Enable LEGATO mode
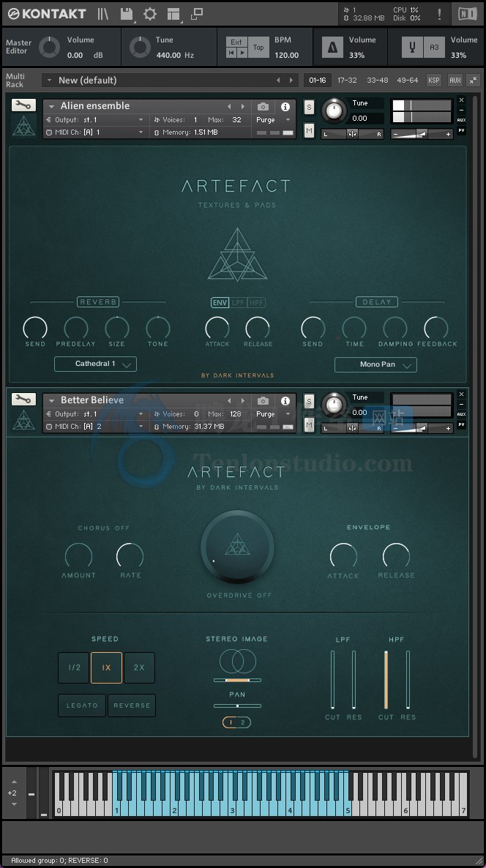 tap(82, 706)
